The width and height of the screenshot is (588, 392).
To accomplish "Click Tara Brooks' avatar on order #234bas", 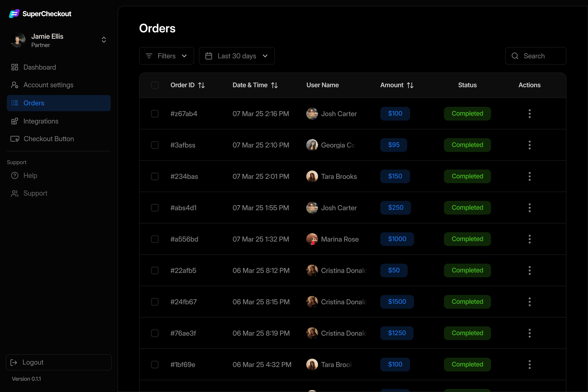I will 312,177.
